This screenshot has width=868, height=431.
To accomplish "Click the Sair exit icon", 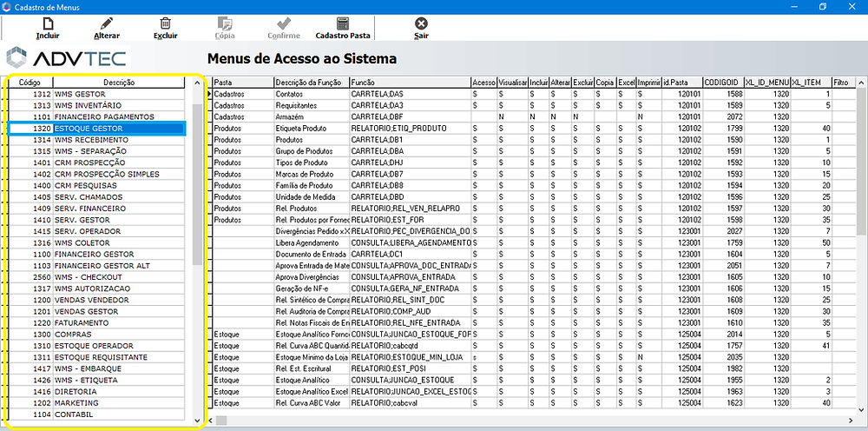I will [x=421, y=23].
